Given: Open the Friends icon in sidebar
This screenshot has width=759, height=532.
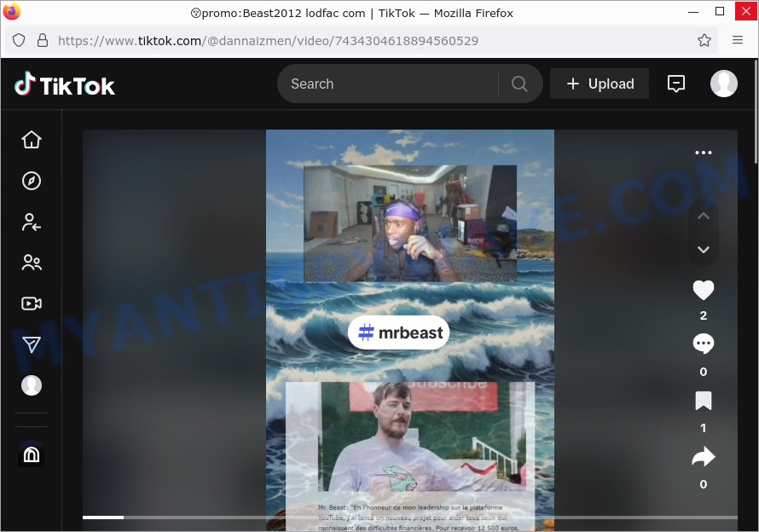Looking at the screenshot, I should [x=32, y=263].
